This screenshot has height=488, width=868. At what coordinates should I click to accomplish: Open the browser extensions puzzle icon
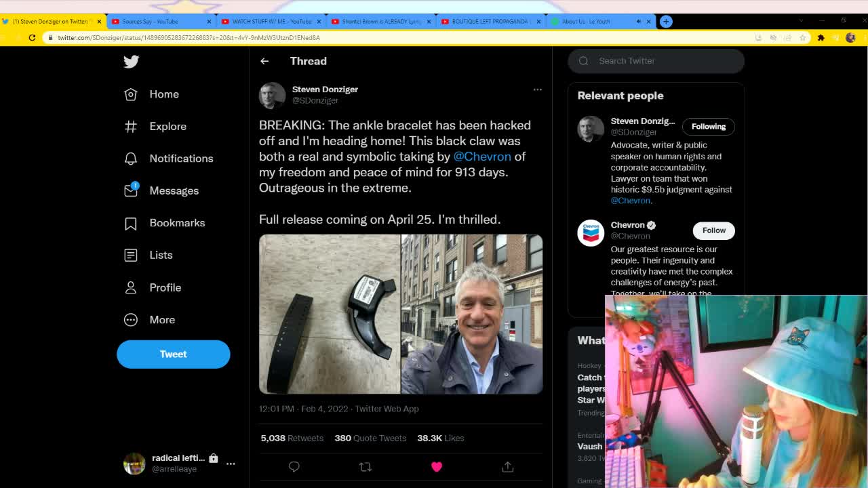click(821, 37)
